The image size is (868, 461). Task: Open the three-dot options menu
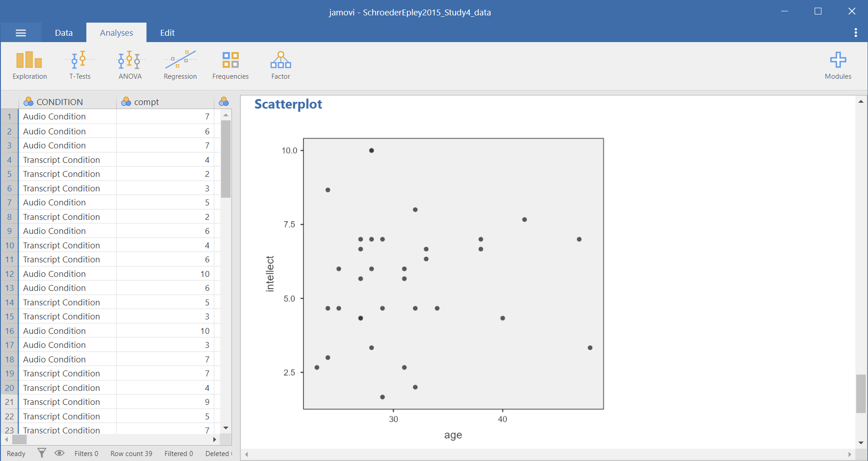click(x=855, y=33)
